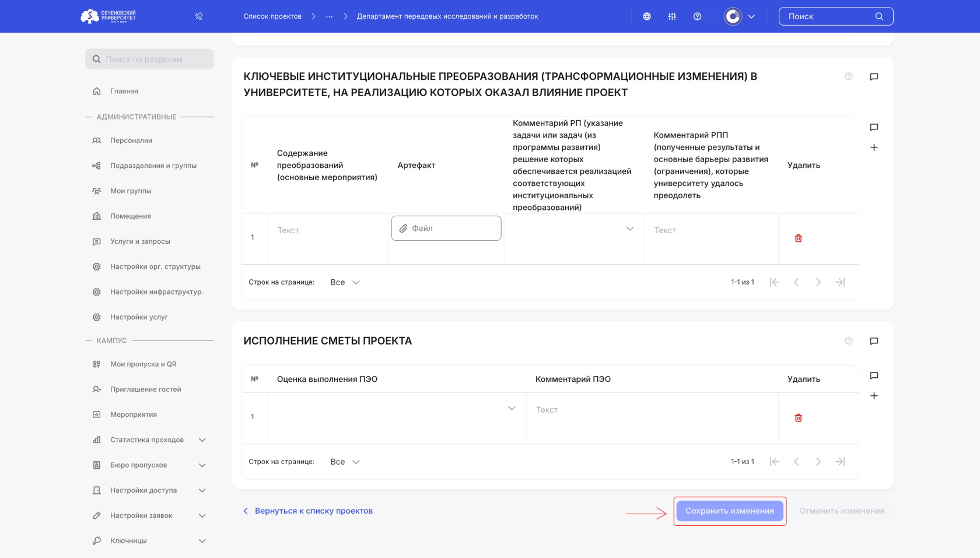The image size is (980, 558).
Task: Click the help question mark in header
Action: (x=697, y=16)
